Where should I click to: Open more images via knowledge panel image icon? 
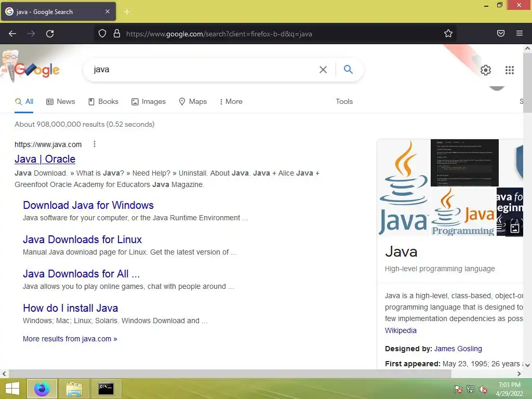tap(514, 228)
